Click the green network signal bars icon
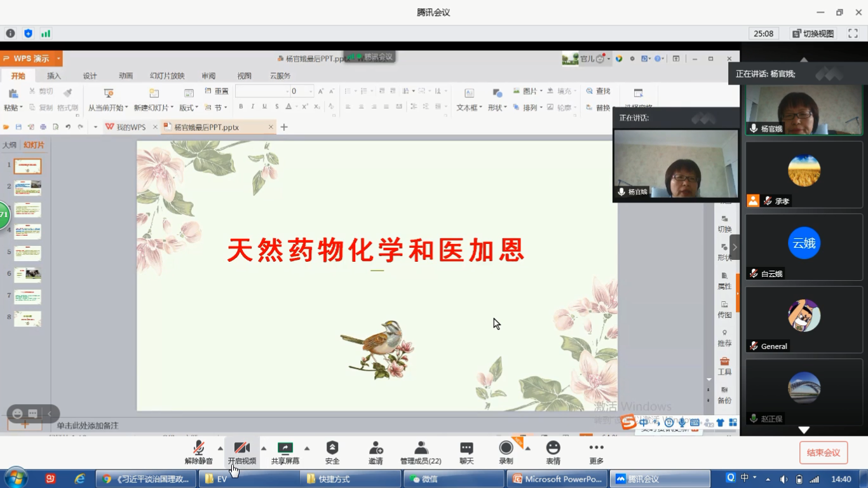The width and height of the screenshot is (868, 488). click(x=46, y=34)
